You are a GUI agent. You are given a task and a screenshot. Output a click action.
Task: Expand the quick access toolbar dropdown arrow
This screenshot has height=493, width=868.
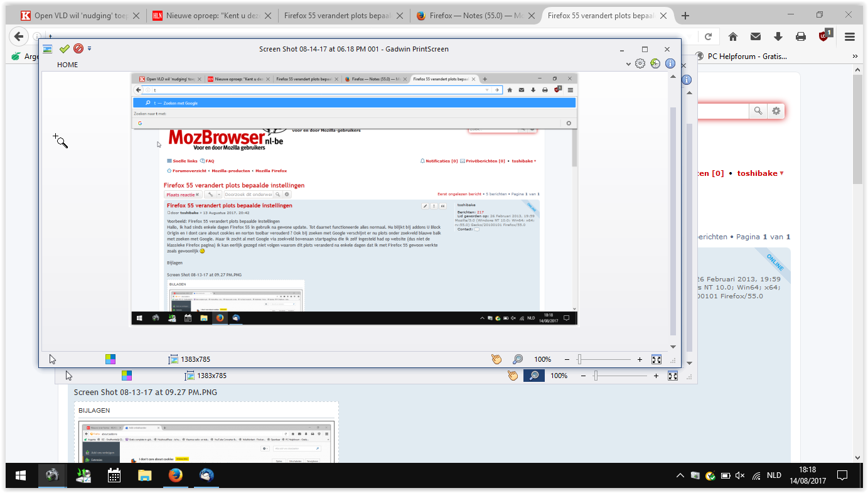(90, 48)
